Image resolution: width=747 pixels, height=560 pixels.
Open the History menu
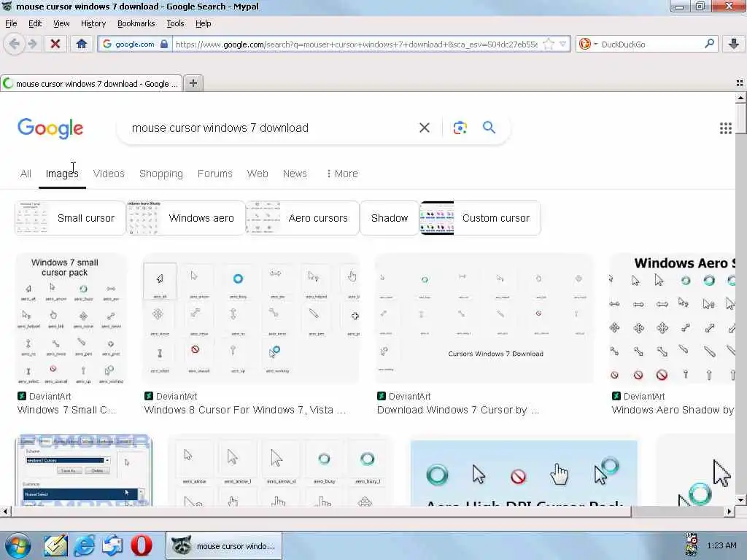[93, 23]
